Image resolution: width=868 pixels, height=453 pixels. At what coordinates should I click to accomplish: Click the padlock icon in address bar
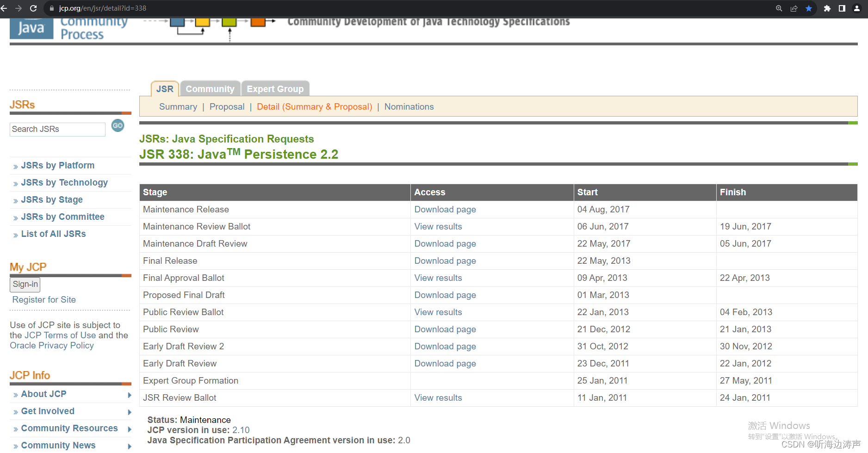pos(51,8)
